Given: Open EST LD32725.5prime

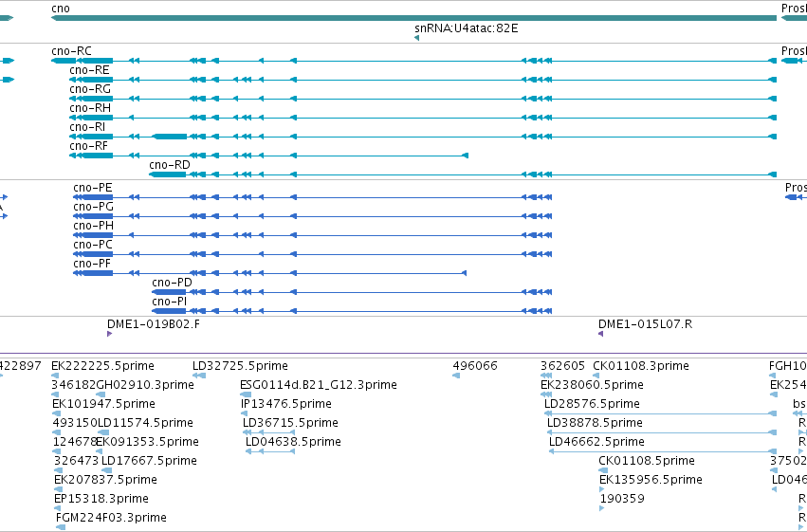Looking at the screenshot, I should pos(240,366).
